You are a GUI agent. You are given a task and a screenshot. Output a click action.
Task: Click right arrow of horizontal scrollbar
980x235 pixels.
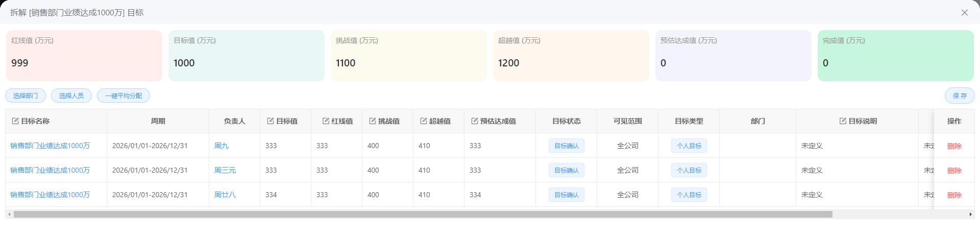(970, 214)
